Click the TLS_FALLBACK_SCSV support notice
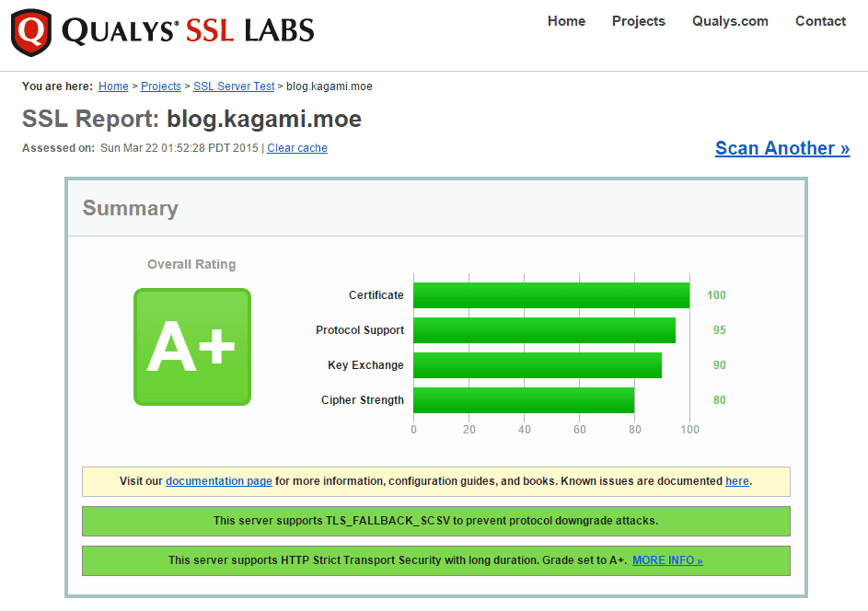The height and width of the screenshot is (611, 868). 436,521
